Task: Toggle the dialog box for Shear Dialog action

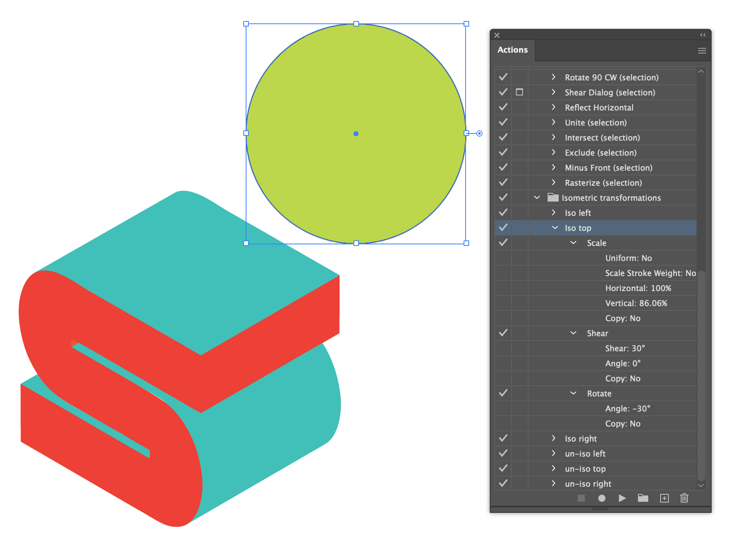Action: [519, 92]
